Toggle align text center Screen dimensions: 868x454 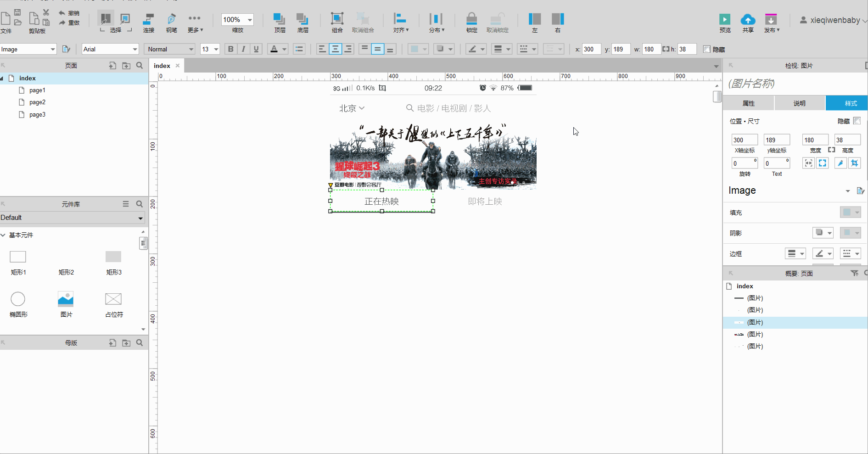(x=335, y=49)
